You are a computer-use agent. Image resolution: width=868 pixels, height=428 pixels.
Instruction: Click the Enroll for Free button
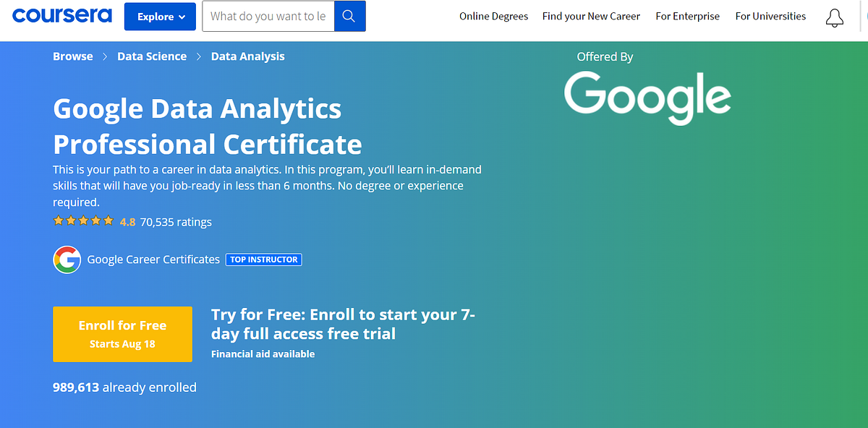(122, 334)
